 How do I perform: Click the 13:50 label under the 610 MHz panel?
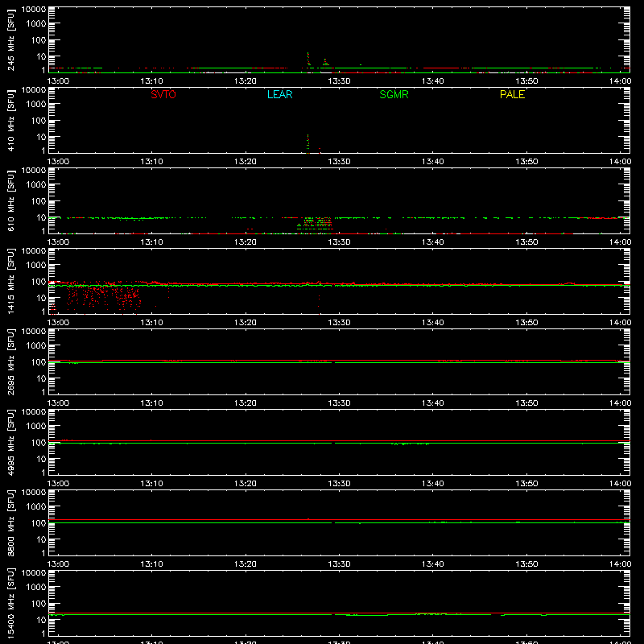coord(526,242)
